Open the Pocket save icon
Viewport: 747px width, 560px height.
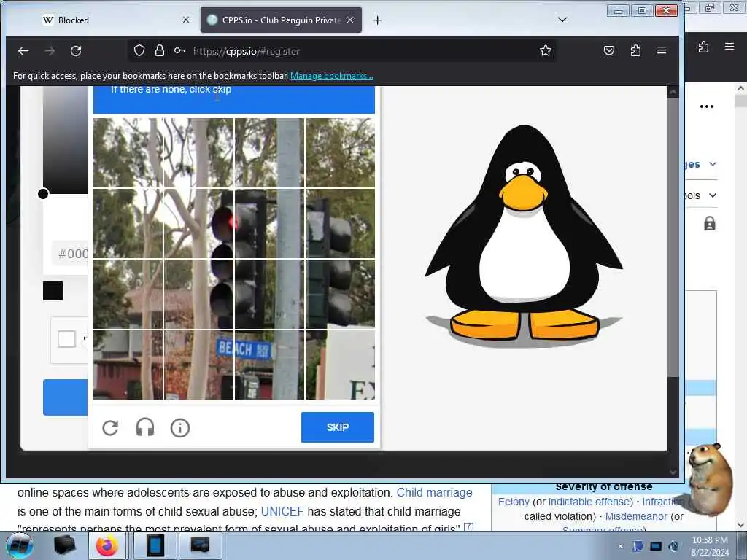[609, 50]
